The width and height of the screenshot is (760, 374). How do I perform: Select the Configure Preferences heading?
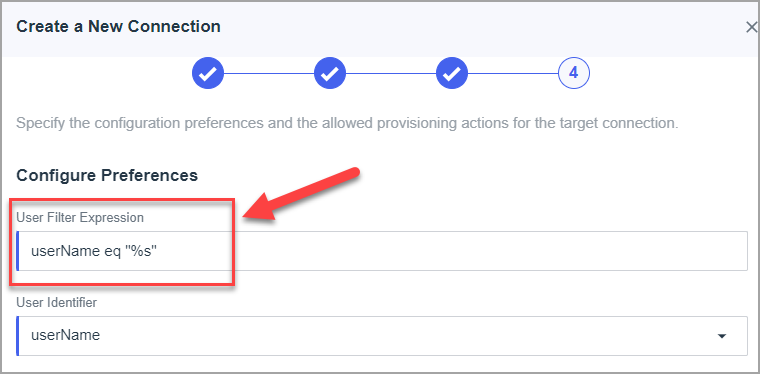click(107, 175)
